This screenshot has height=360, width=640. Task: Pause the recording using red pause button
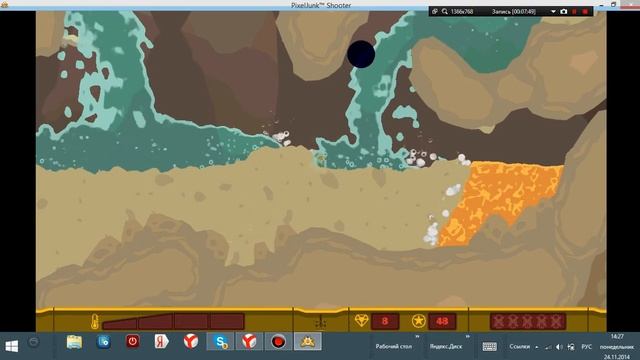[574, 11]
